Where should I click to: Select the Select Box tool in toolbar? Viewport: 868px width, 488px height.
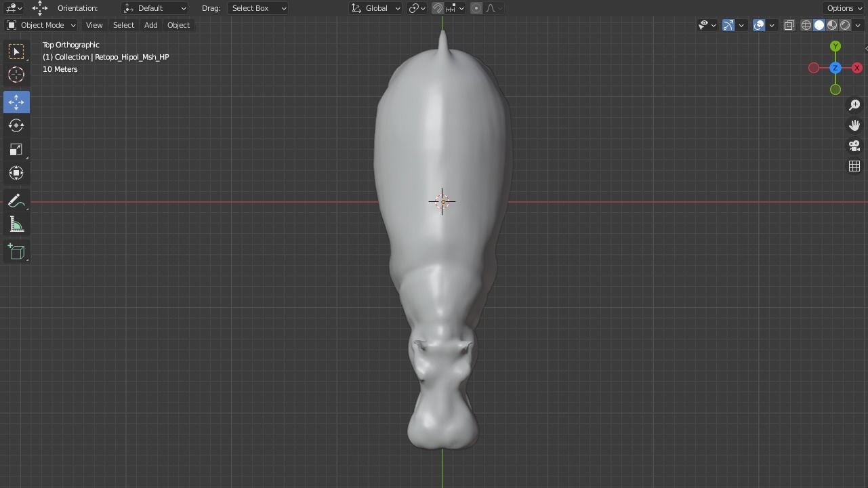(16, 52)
